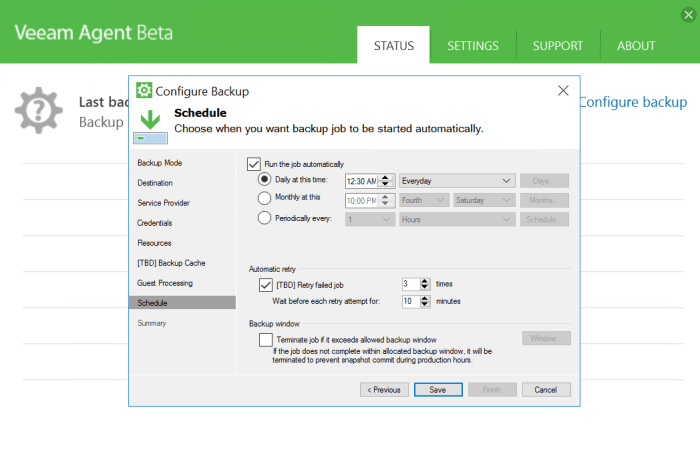The image size is (700, 454).
Task: Open the periodic interval value 1 dropdown
Action: 370,219
